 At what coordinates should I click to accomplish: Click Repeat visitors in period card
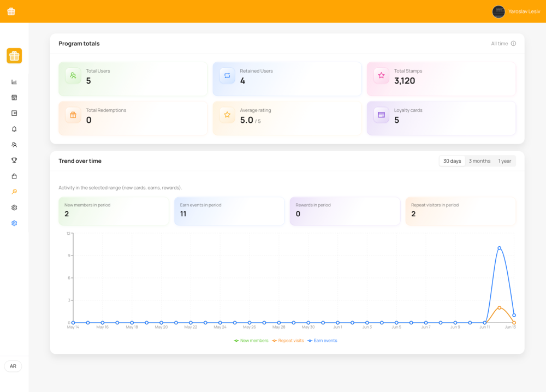461,211
